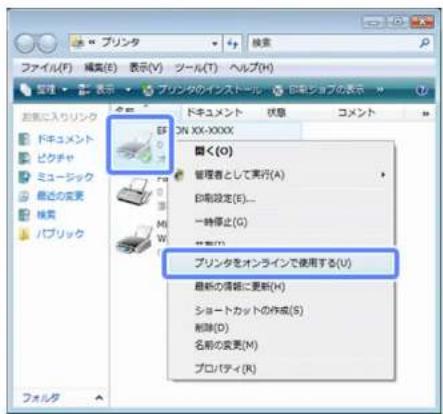The height and width of the screenshot is (414, 443).
Task: Click the ミュージック icon in sidebar
Action: (24, 177)
